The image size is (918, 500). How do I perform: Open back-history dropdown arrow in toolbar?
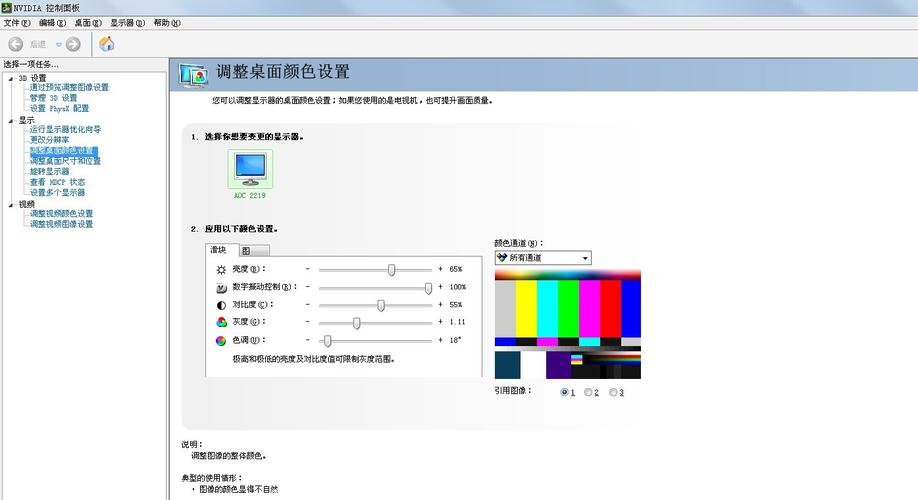tap(59, 44)
